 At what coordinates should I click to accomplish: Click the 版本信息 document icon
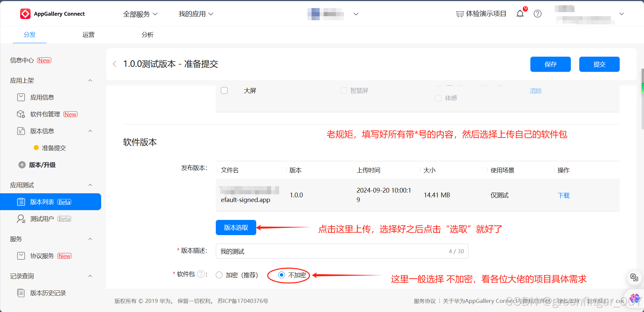point(21,131)
